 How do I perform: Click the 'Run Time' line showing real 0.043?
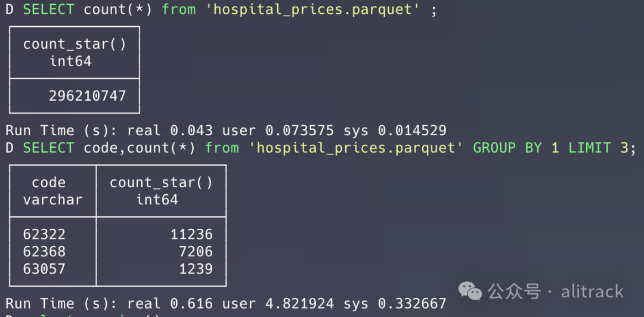[225, 130]
